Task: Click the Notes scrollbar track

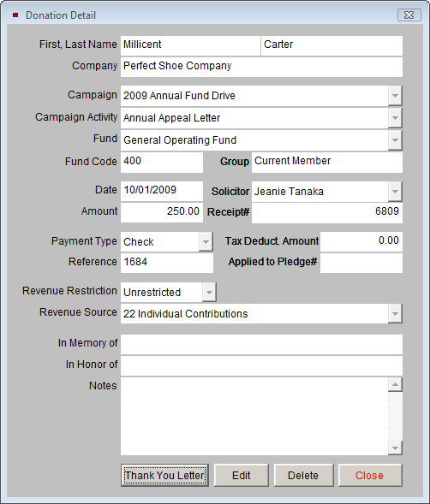Action: [x=395, y=416]
